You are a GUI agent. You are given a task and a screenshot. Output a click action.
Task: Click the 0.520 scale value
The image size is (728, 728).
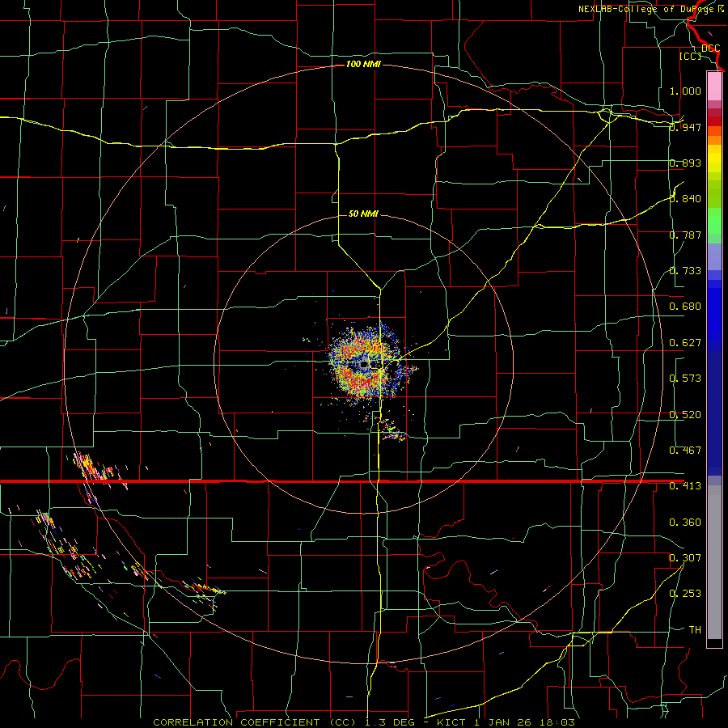[x=685, y=415]
